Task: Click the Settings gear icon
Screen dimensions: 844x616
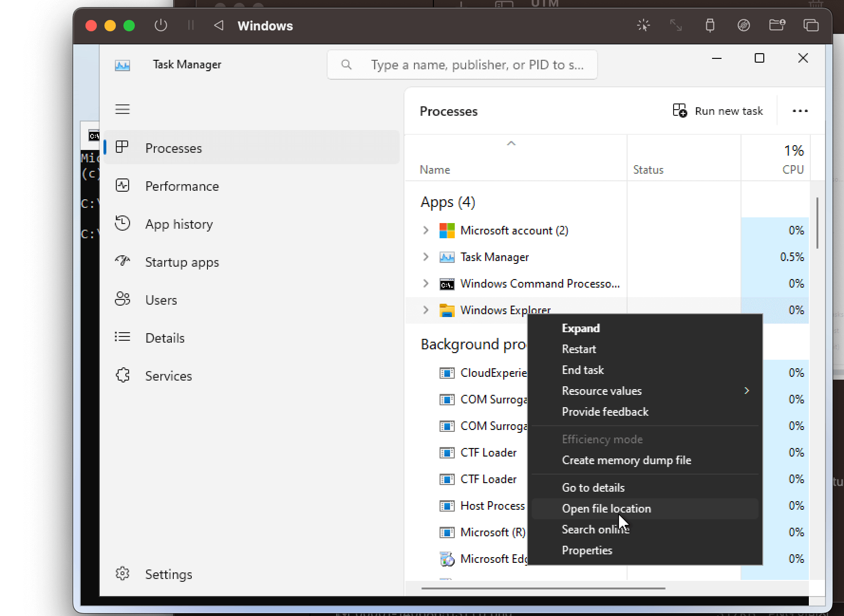Action: 122,573
